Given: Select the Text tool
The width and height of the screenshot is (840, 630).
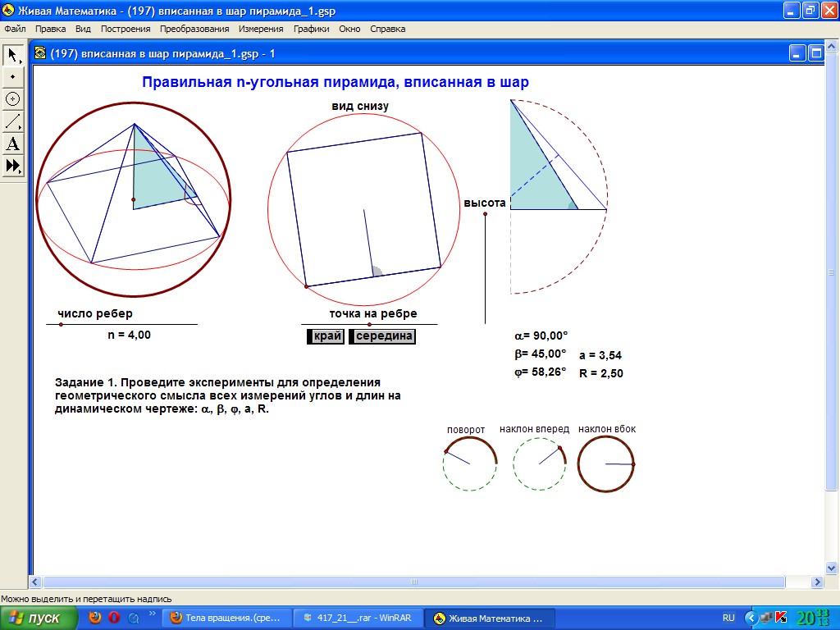Looking at the screenshot, I should (x=12, y=144).
